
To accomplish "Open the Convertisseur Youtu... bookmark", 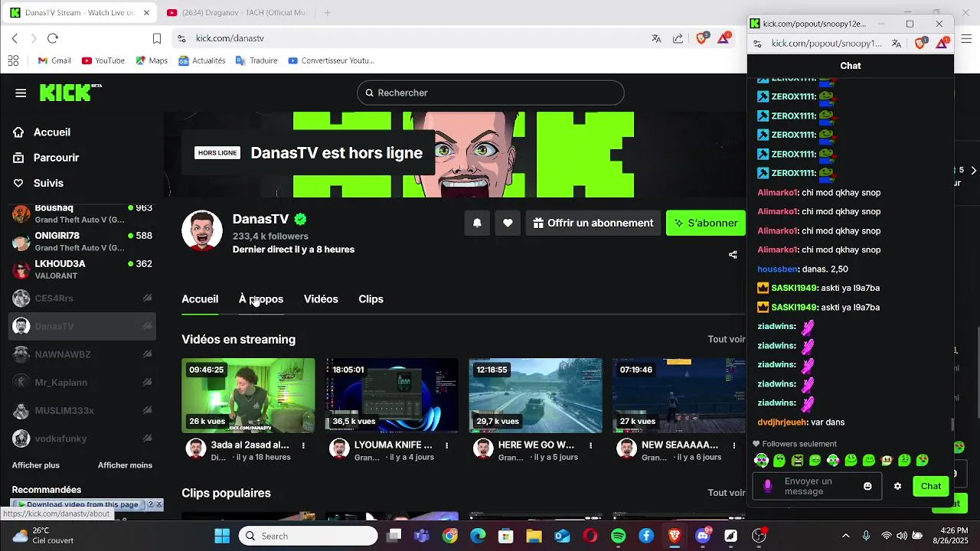I will 331,60.
